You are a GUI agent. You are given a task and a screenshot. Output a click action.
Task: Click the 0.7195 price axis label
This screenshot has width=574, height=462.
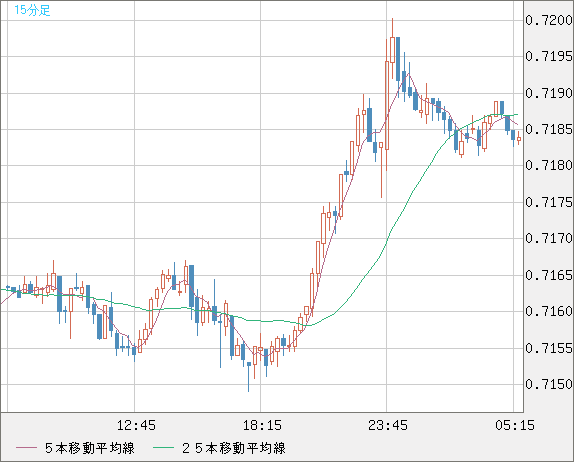(x=549, y=56)
